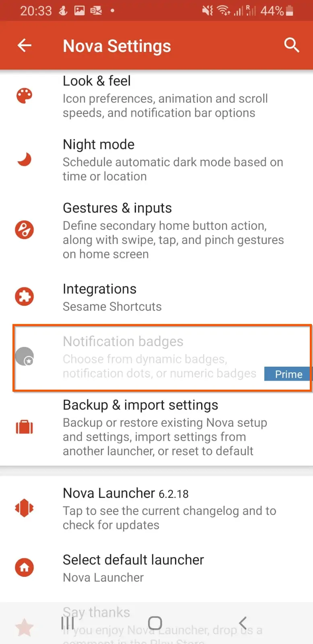Viewport: 313px width, 644px height.
Task: View Nova Launcher 6.2.18 changelog
Action: point(156,508)
